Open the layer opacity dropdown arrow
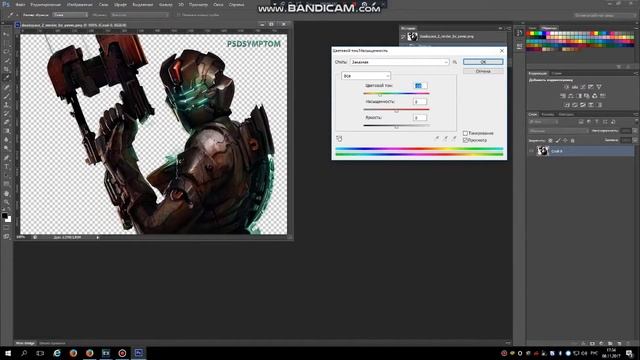Screen dimensions: 640x360 [x=635, y=131]
